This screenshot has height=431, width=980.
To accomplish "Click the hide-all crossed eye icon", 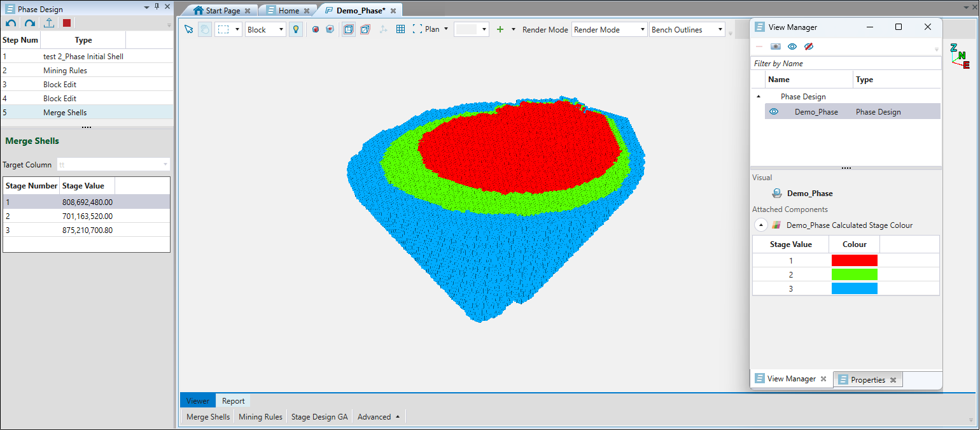I will pos(809,46).
